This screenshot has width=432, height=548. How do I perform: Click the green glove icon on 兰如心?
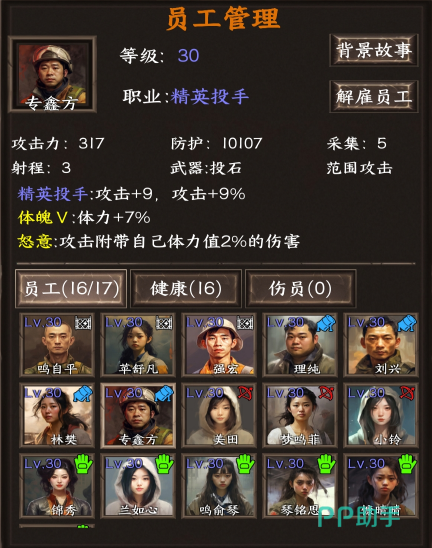164,464
